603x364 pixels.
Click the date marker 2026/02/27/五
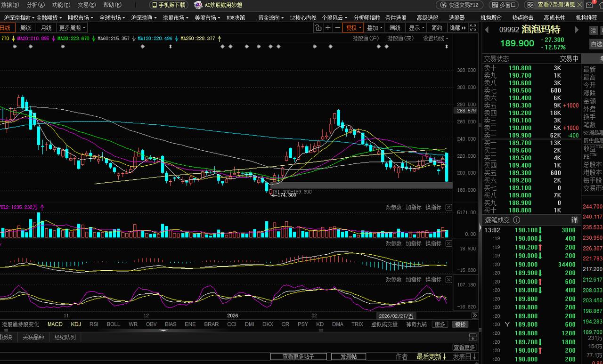point(397,315)
